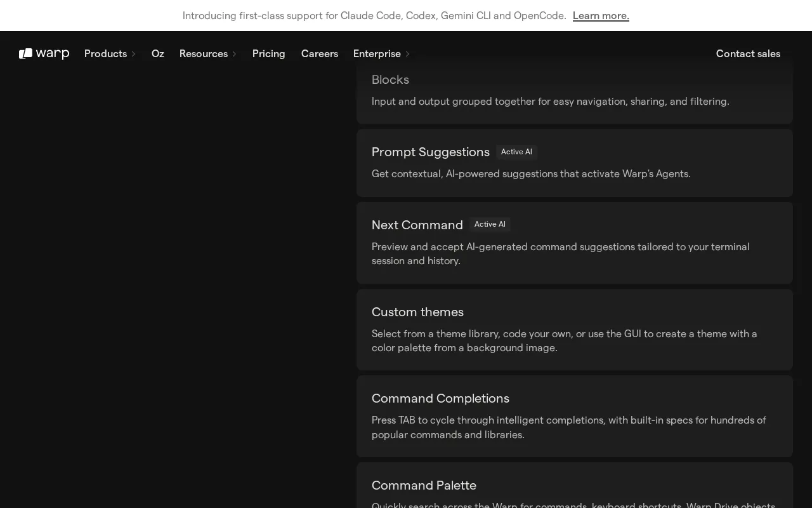Open the Enterprise menu

click(377, 53)
